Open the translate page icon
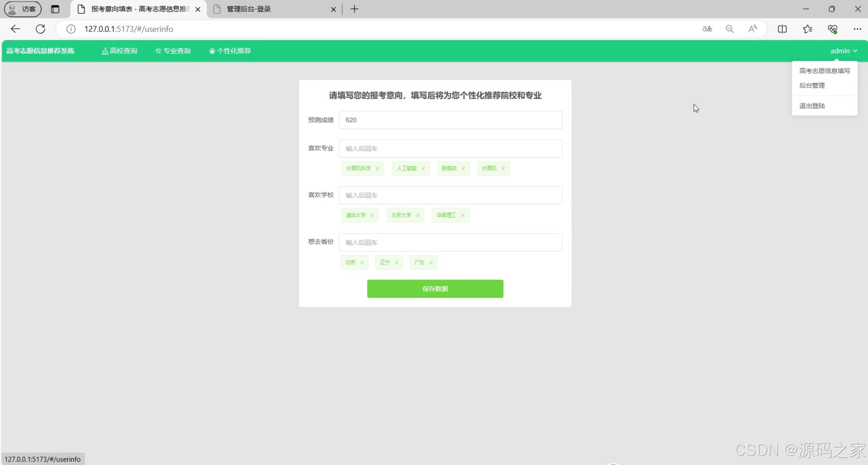 [x=707, y=29]
